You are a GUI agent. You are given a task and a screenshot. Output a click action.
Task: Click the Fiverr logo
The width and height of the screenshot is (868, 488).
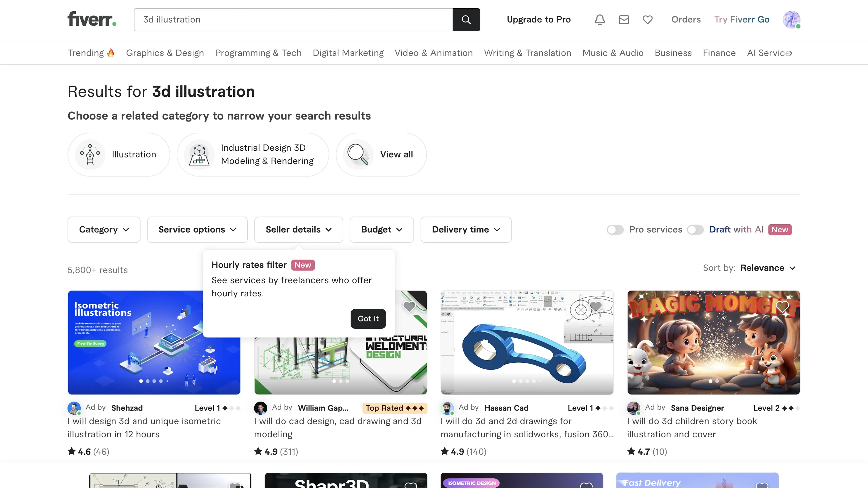click(x=92, y=19)
